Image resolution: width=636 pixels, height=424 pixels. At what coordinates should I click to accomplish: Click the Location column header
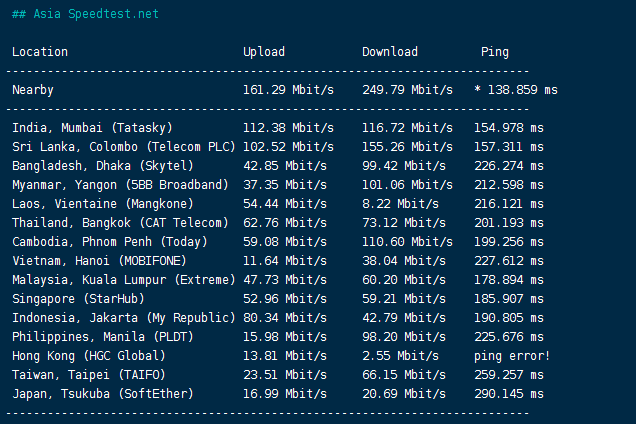pyautogui.click(x=40, y=52)
